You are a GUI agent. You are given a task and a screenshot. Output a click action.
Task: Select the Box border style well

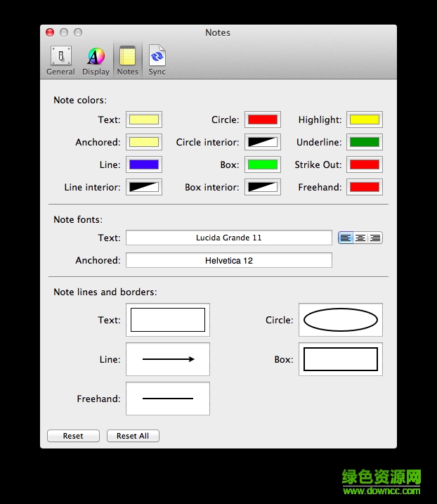click(x=341, y=359)
